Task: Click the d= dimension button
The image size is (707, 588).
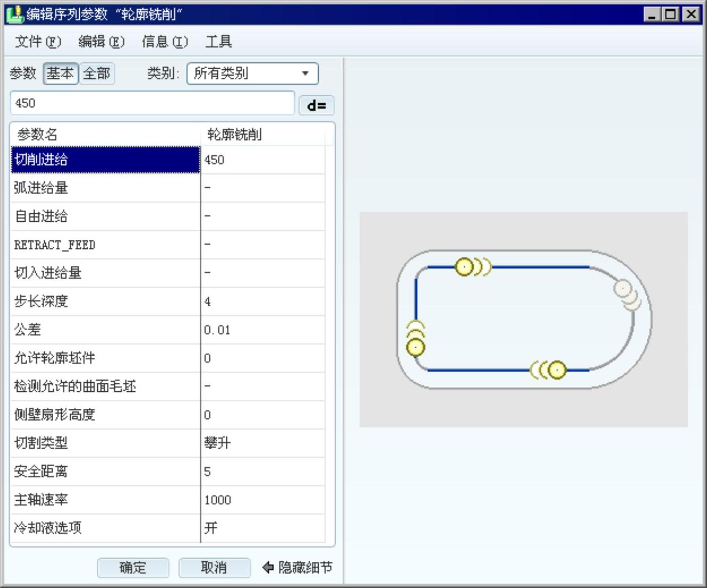Action: click(316, 105)
